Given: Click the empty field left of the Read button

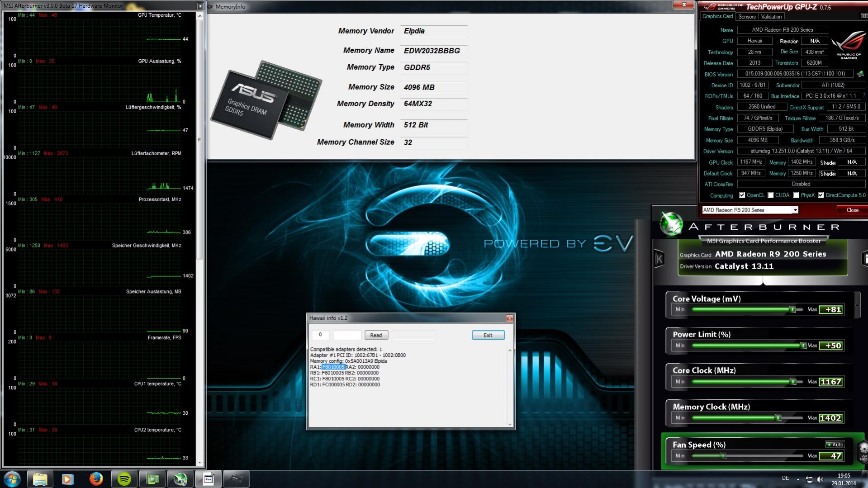Looking at the screenshot, I should [x=347, y=335].
